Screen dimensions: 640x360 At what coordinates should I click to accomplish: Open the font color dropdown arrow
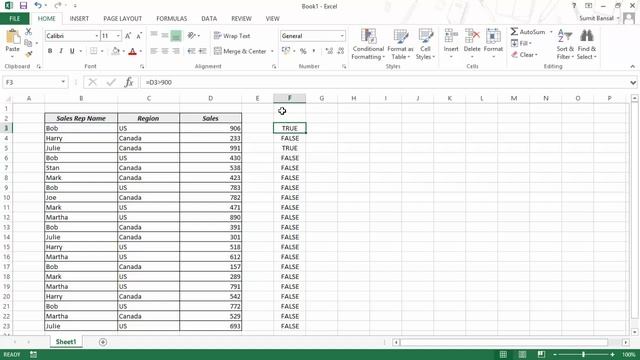(x=141, y=51)
